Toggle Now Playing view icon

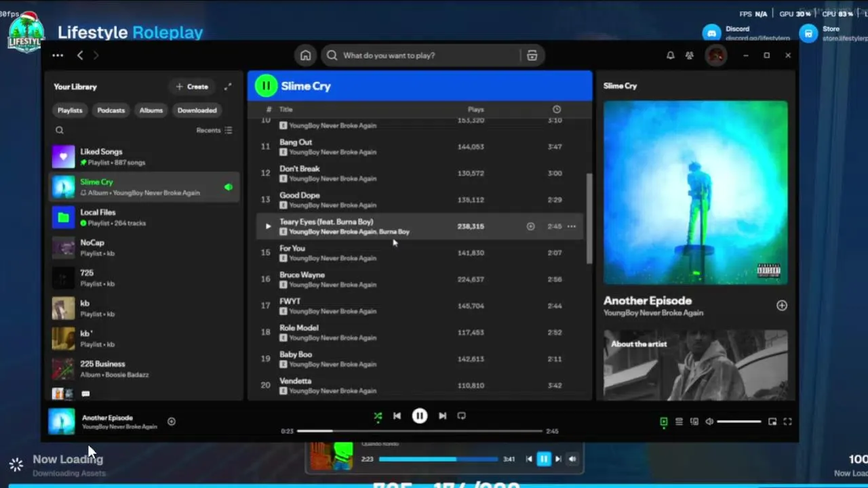tap(664, 422)
